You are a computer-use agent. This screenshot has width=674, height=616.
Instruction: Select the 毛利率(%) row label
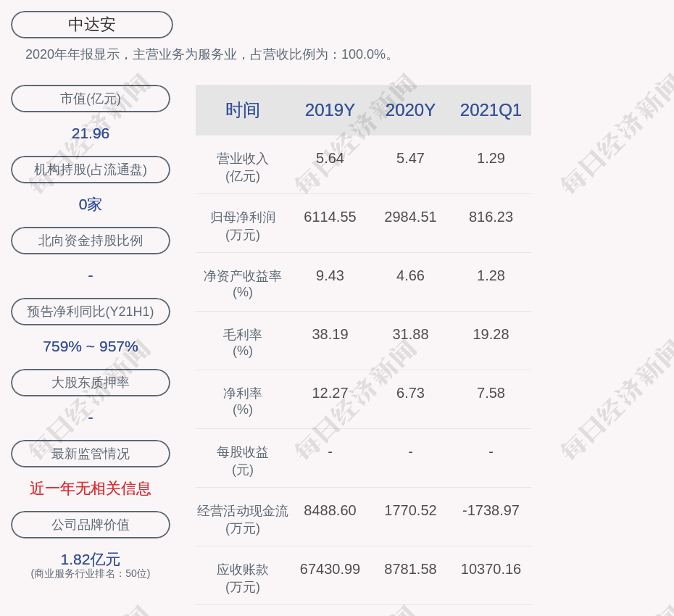(243, 343)
